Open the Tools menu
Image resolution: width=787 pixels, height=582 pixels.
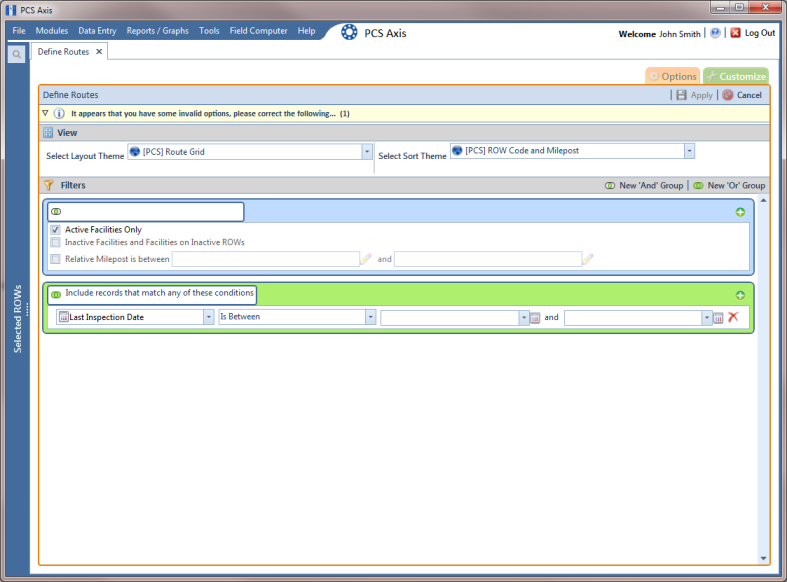[209, 31]
